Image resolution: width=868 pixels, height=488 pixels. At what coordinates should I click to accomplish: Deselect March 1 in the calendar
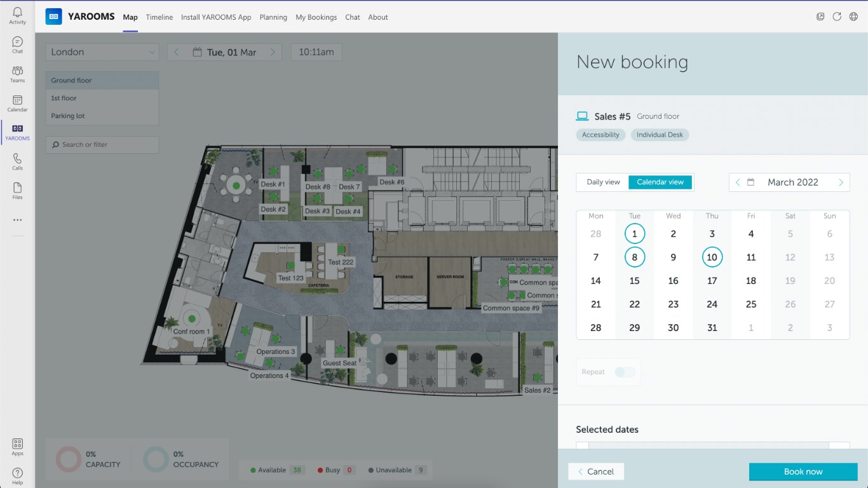pyautogui.click(x=634, y=234)
